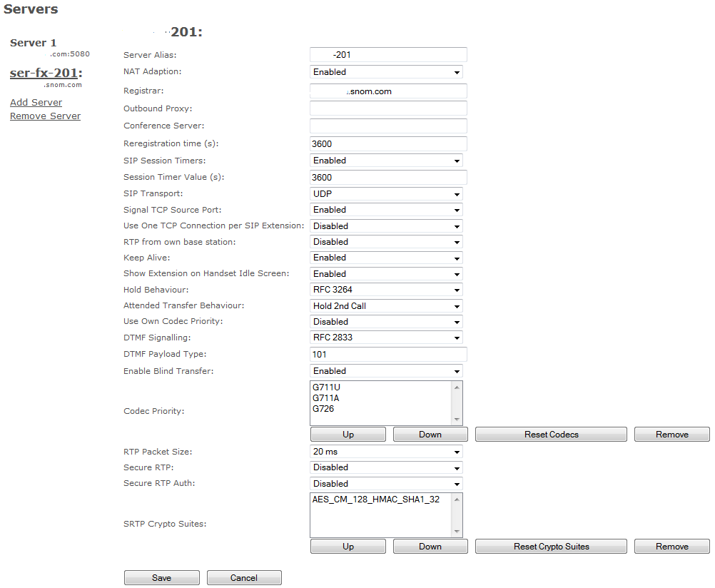Open the NAT Adaption dropdown

click(386, 72)
